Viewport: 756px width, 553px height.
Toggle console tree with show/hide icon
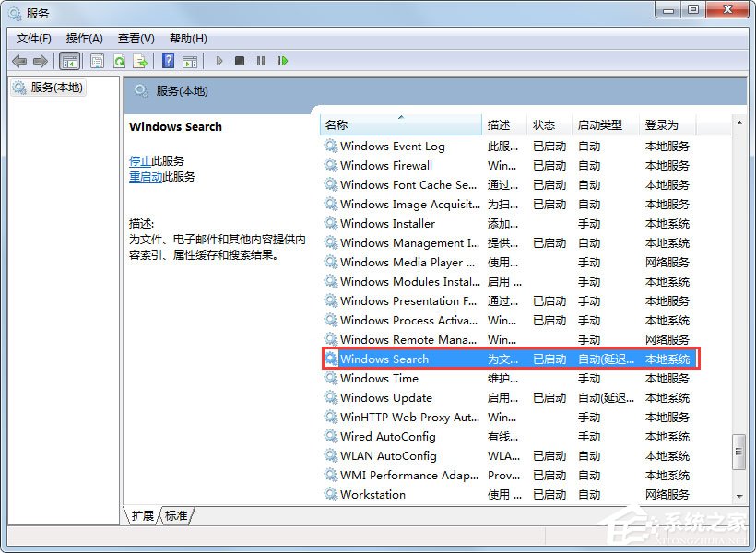pos(69,61)
